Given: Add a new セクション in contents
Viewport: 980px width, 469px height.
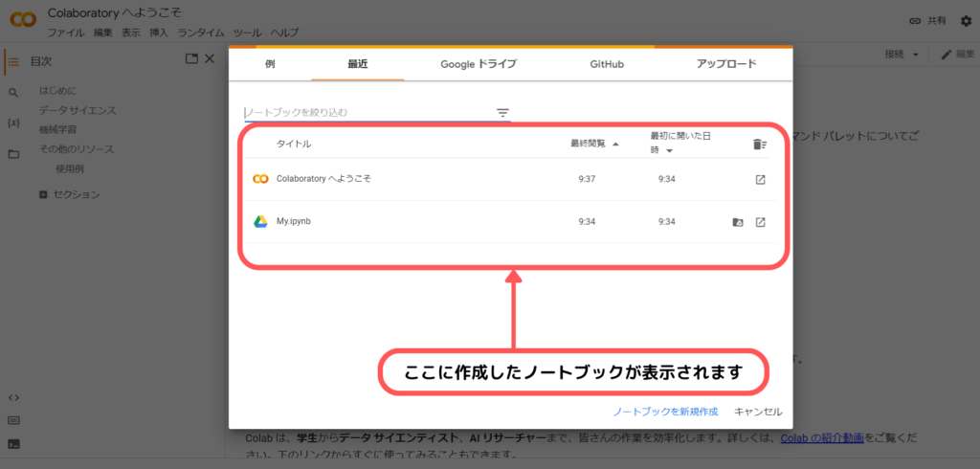Looking at the screenshot, I should click(x=69, y=194).
